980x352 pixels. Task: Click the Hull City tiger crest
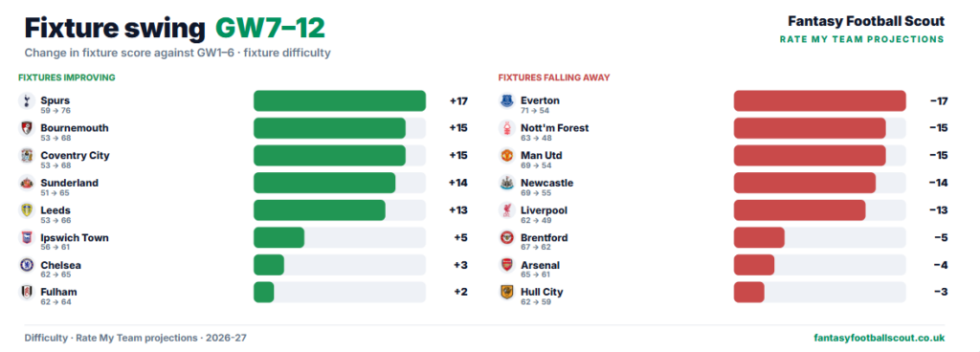coord(506,292)
